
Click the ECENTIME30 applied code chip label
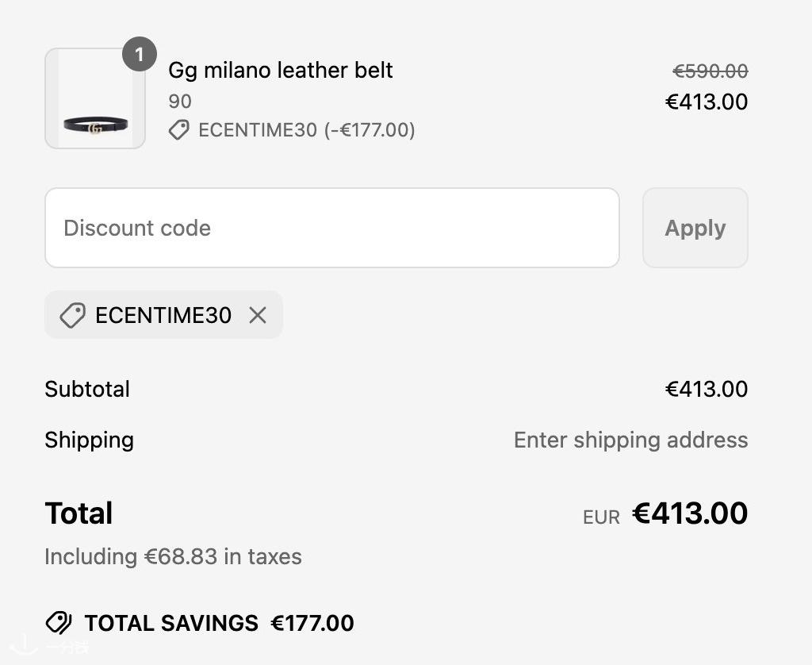click(x=163, y=315)
